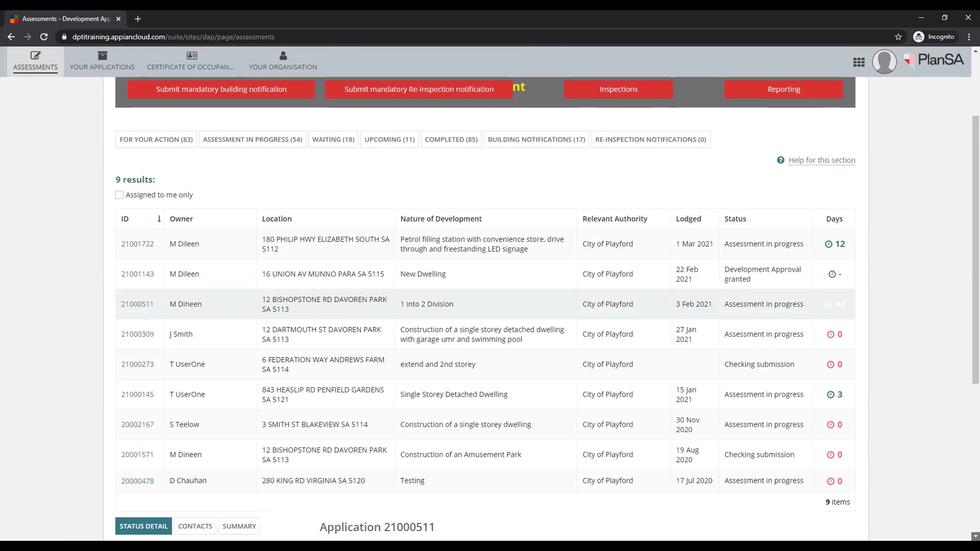
Task: Click clock icon in row 21001143
Action: coord(832,274)
